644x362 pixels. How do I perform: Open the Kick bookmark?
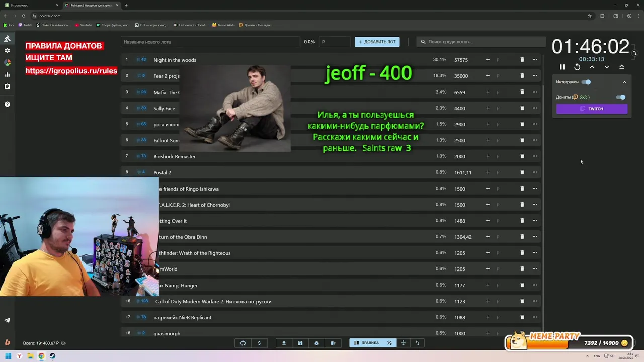pos(9,25)
